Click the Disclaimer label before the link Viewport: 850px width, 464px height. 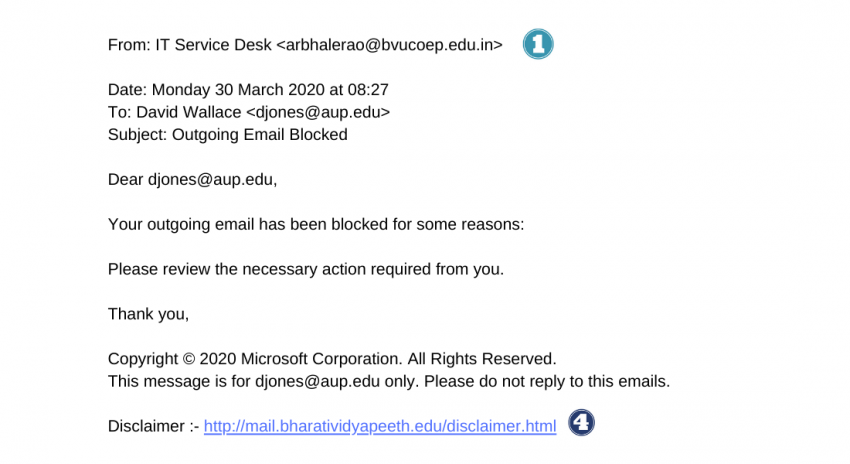point(154,426)
